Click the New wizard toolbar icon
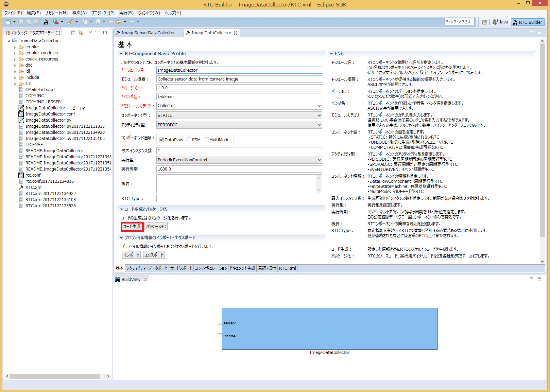Image resolution: width=550 pixels, height=392 pixels. pyautogui.click(x=8, y=22)
